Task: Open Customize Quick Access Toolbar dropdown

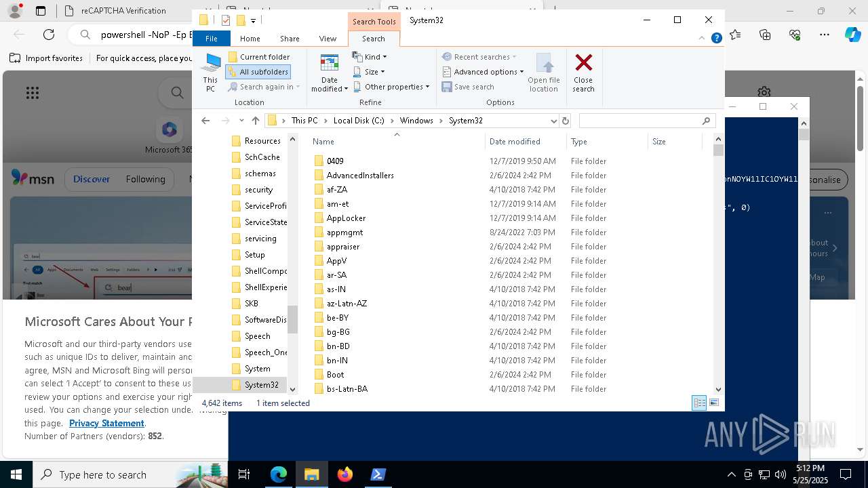Action: (253, 21)
